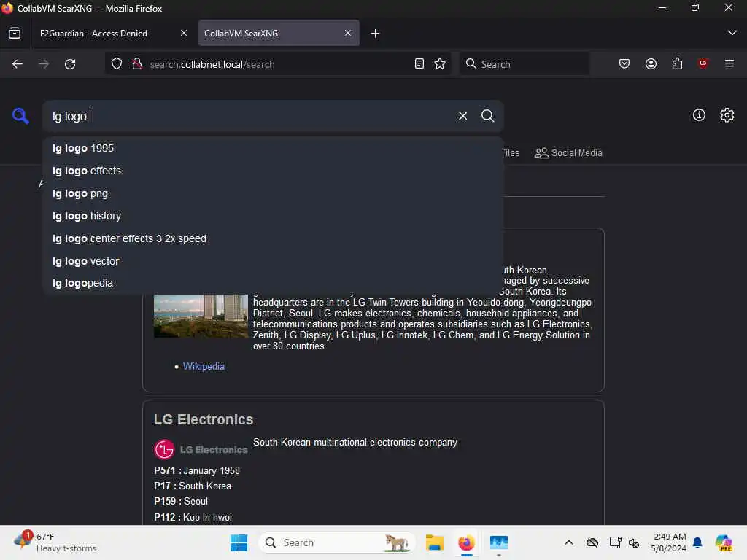Open the Wikipedia link in the infobox
The image size is (747, 560).
(204, 366)
